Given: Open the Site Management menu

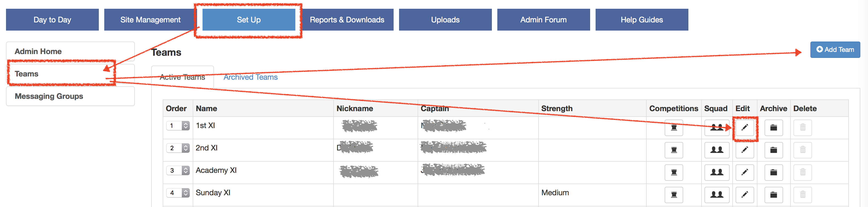Looking at the screenshot, I should [x=150, y=20].
